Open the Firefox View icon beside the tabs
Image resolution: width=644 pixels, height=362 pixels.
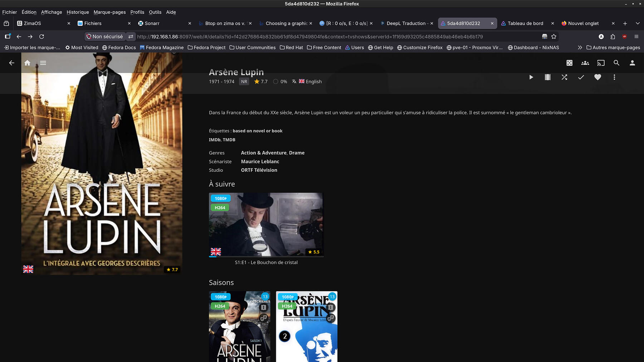6,23
